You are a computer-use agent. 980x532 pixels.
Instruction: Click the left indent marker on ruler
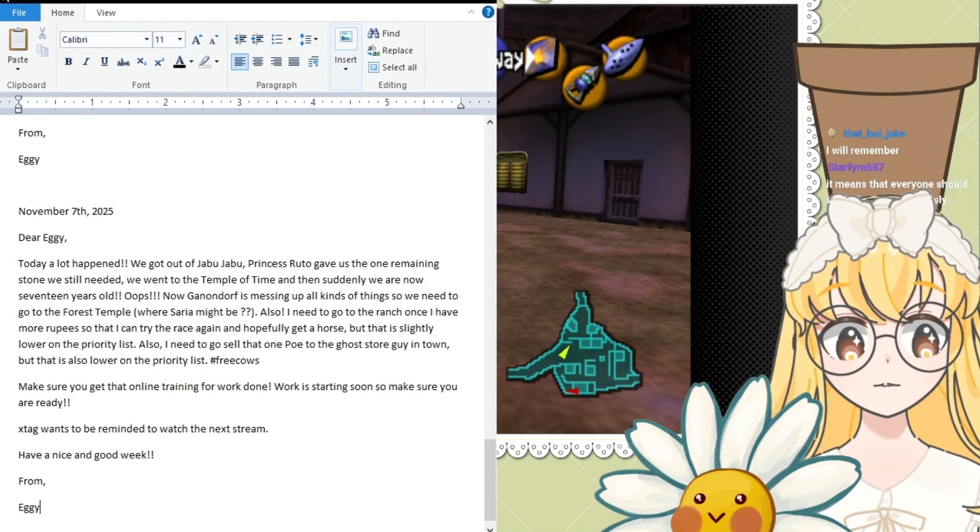click(18, 104)
